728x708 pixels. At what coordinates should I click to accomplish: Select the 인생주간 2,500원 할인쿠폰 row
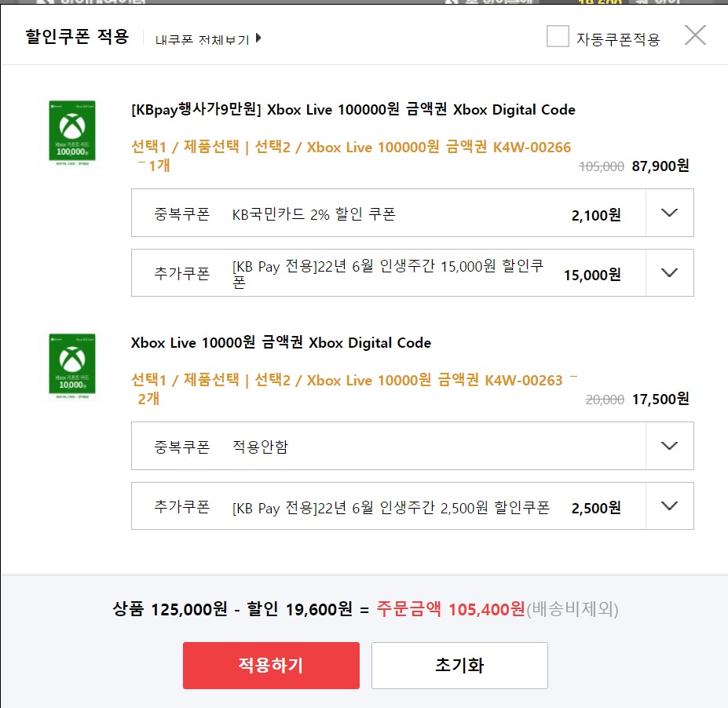(x=390, y=508)
